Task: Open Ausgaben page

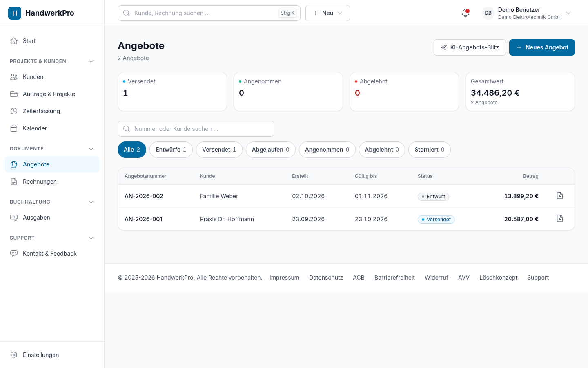Action: 52,218
